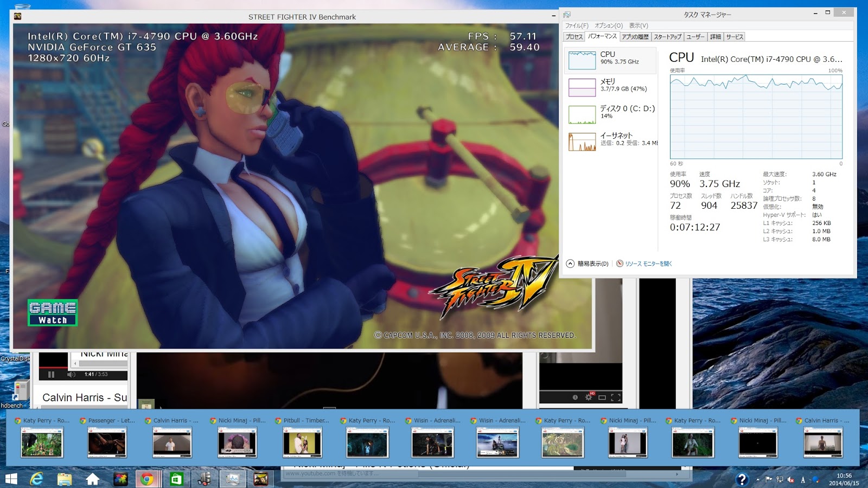Image resolution: width=868 pixels, height=488 pixels.
Task: Open the View (表示) menu in Task Manager
Action: (639, 25)
